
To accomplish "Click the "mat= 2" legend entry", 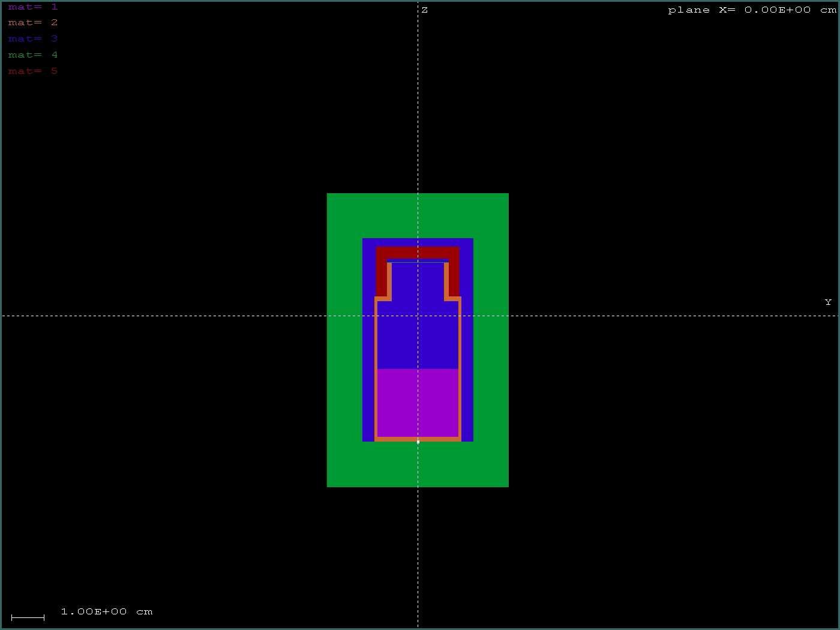I will point(33,23).
